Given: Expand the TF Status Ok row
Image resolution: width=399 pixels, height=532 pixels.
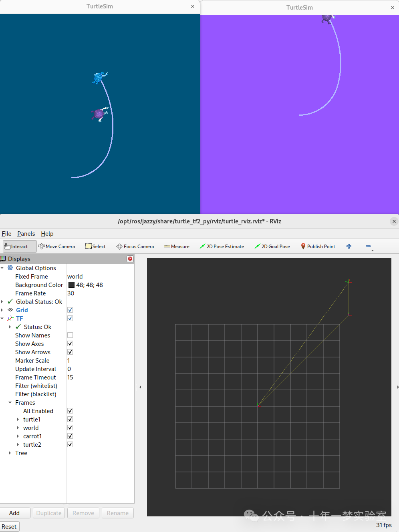Looking at the screenshot, I should (10, 327).
